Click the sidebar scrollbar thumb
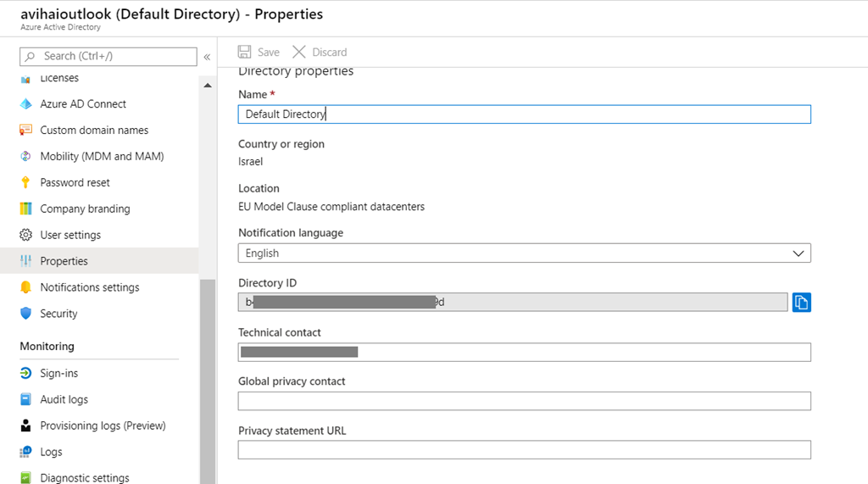Screen dimensions: 868x484 coord(208,381)
